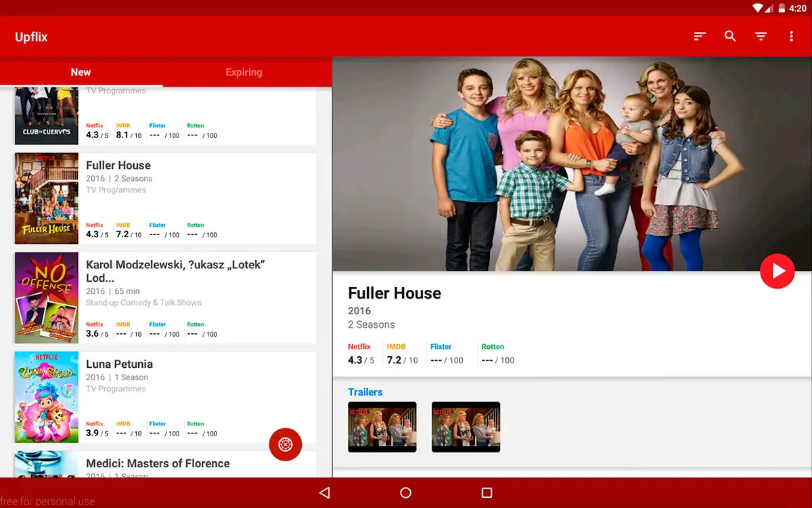This screenshot has width=812, height=508.
Task: Open Medici: Masters of Florence entry
Action: (158, 463)
